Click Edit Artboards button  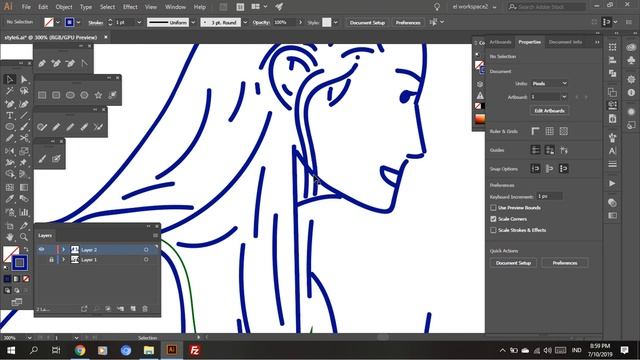click(549, 111)
